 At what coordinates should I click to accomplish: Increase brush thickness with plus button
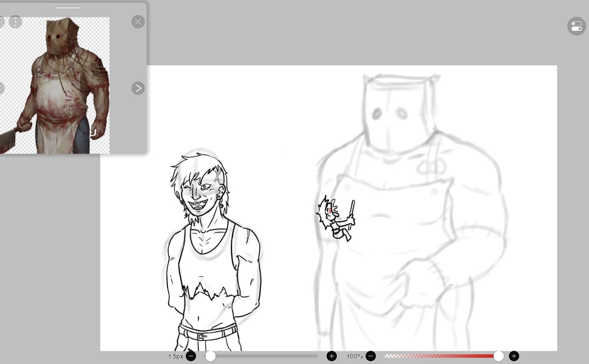click(332, 356)
